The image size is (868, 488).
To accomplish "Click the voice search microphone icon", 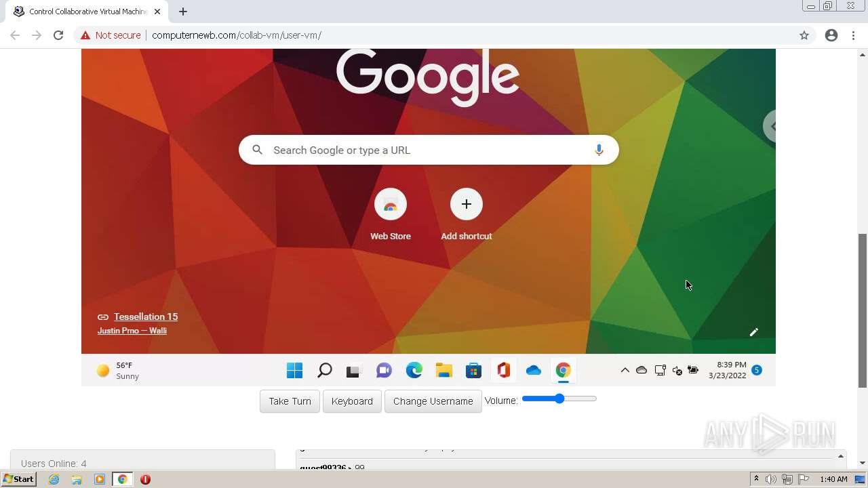I will (x=599, y=150).
